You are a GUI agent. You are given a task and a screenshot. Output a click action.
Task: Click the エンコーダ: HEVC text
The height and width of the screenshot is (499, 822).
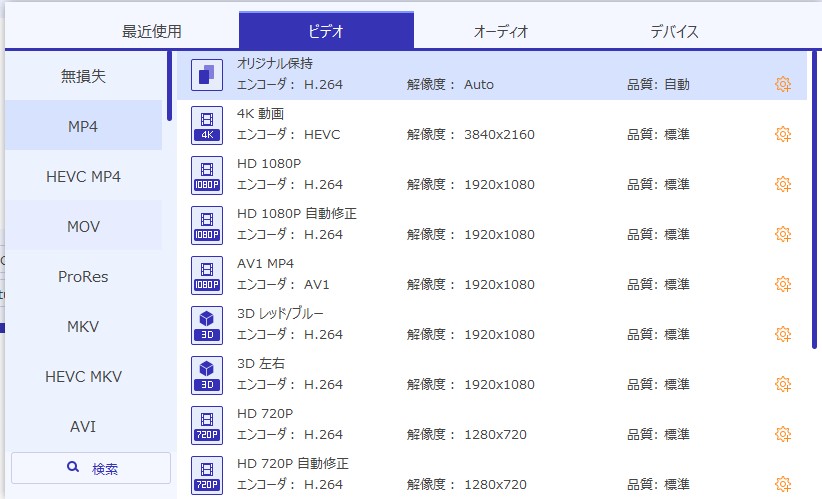[x=288, y=134]
